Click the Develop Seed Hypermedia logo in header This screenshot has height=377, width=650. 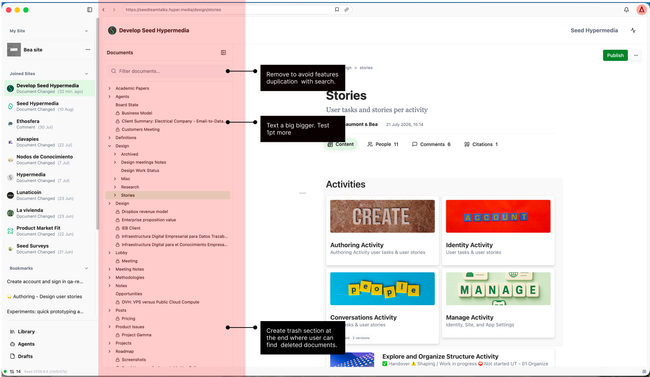tap(112, 30)
